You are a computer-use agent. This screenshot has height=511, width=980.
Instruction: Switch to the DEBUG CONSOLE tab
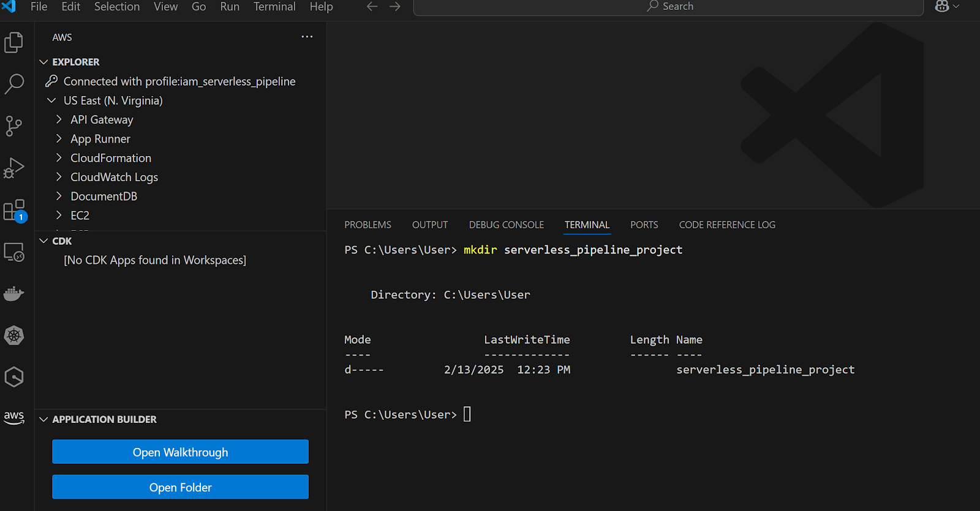coord(507,225)
